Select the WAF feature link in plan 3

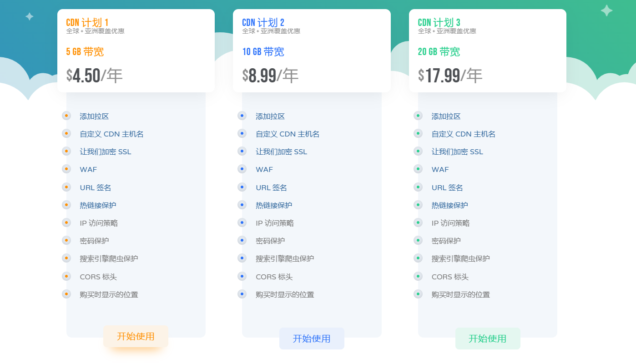[x=440, y=170]
